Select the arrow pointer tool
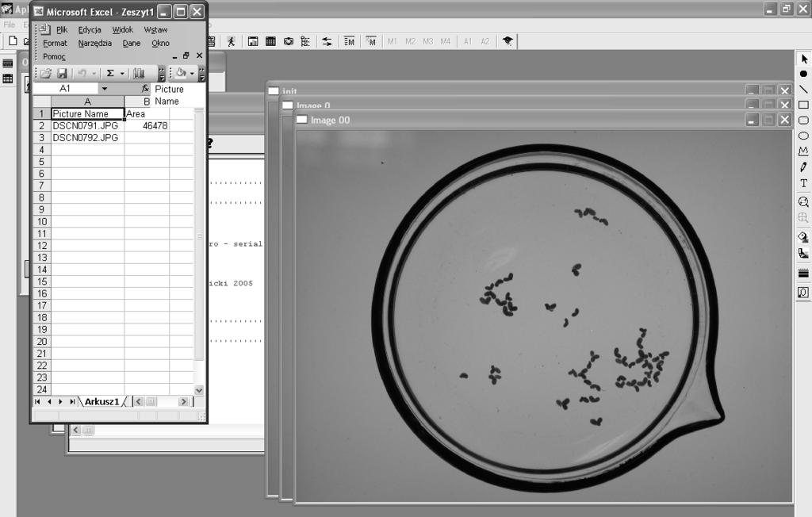The height and width of the screenshot is (517, 812). pos(804,59)
